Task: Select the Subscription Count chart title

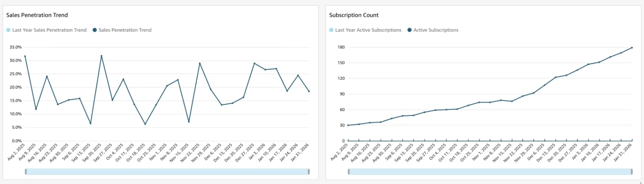Action: click(x=354, y=15)
